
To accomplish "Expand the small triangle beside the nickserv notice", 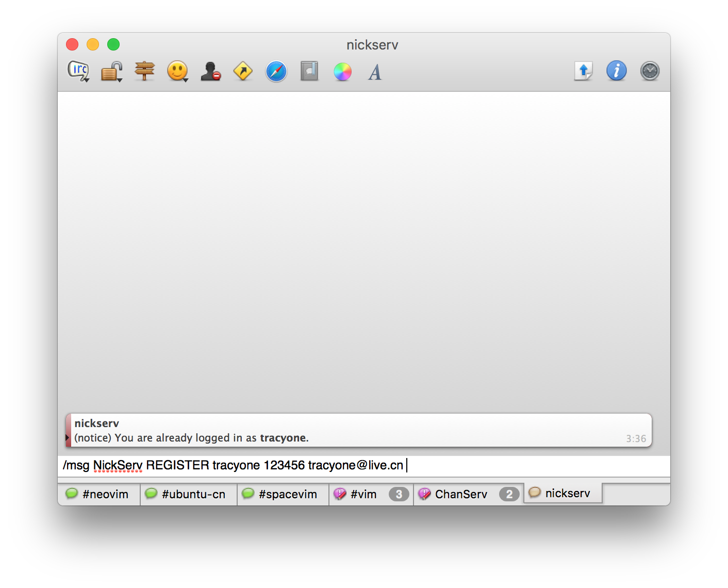I will (67, 438).
